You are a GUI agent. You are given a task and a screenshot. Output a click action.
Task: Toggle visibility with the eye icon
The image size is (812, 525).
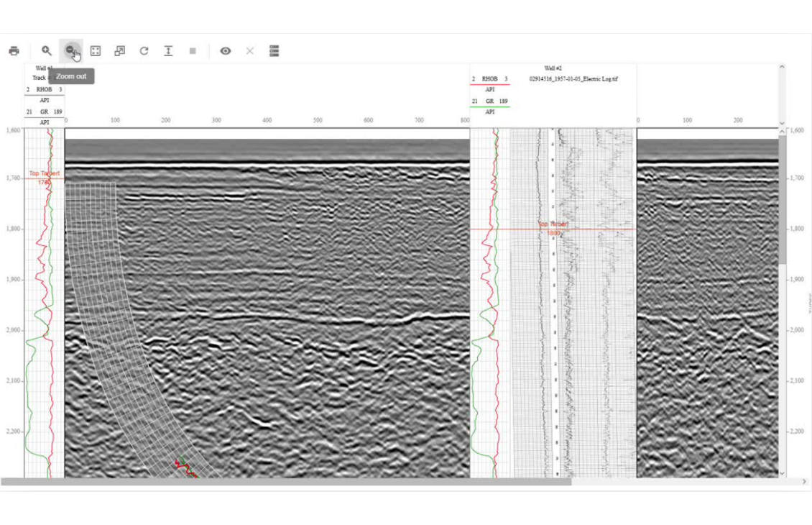[x=225, y=51]
